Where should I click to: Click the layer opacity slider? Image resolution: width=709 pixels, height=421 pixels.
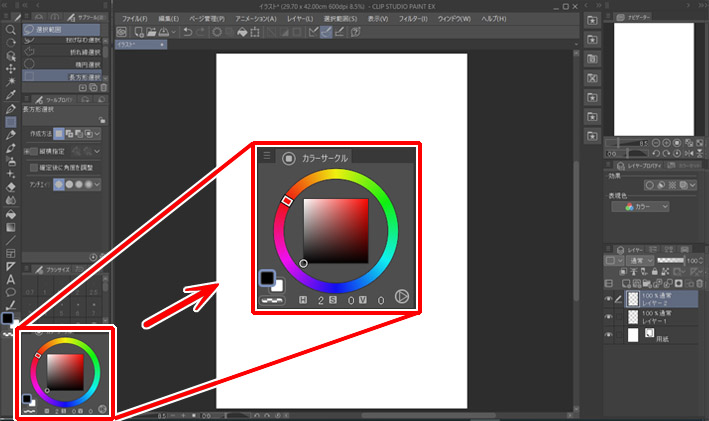(x=672, y=261)
